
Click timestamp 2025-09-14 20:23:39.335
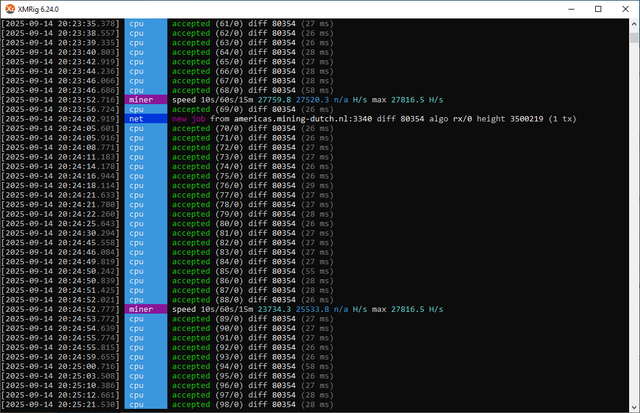[60, 42]
